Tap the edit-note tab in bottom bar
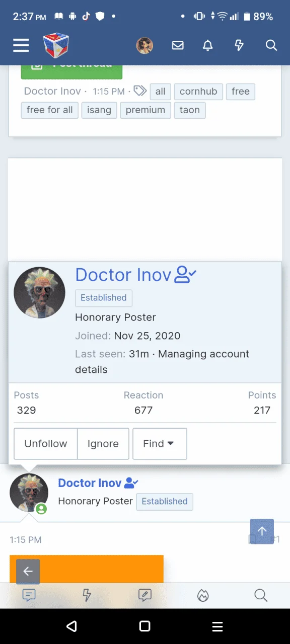 145,596
